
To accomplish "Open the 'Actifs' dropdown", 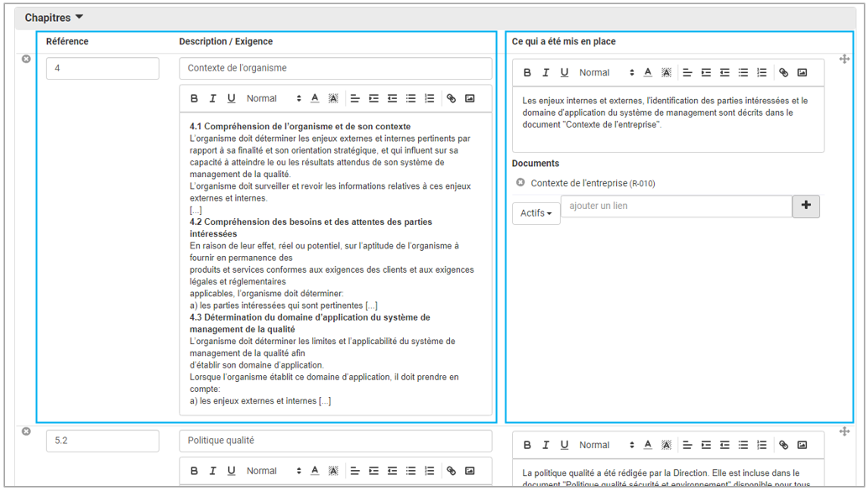I will tap(536, 213).
